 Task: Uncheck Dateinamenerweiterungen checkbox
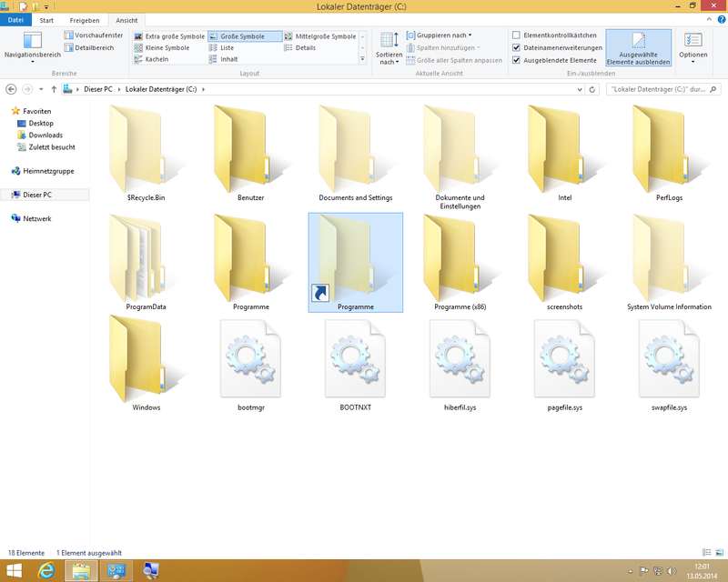tap(516, 47)
